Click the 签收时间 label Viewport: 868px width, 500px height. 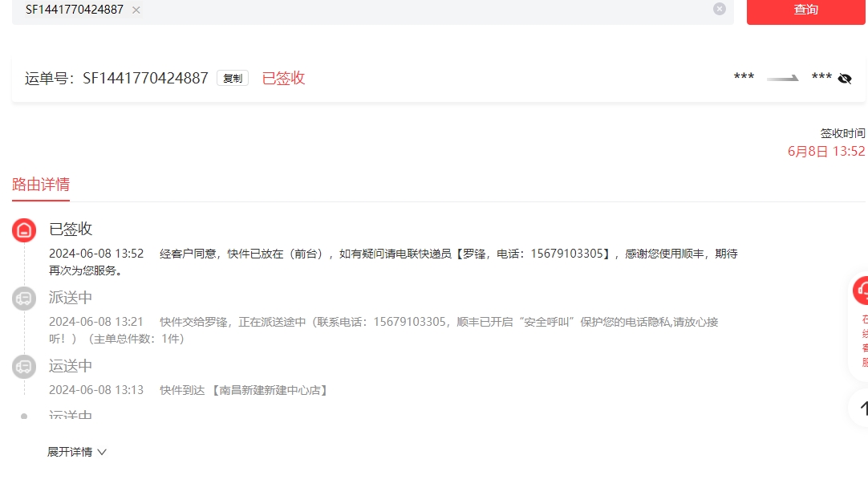[x=842, y=133]
